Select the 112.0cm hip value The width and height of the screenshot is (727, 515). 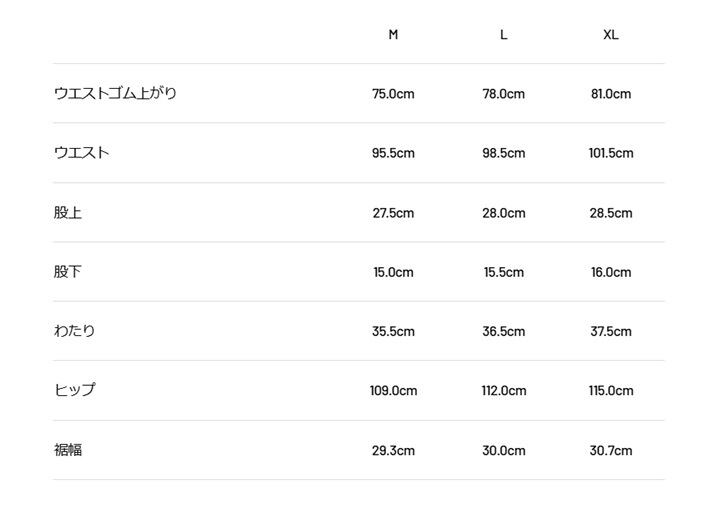point(504,391)
